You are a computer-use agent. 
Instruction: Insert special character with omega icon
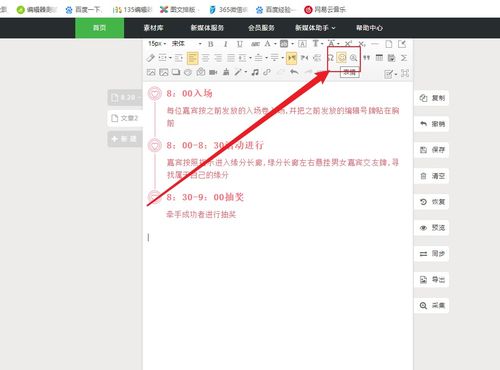[330, 58]
